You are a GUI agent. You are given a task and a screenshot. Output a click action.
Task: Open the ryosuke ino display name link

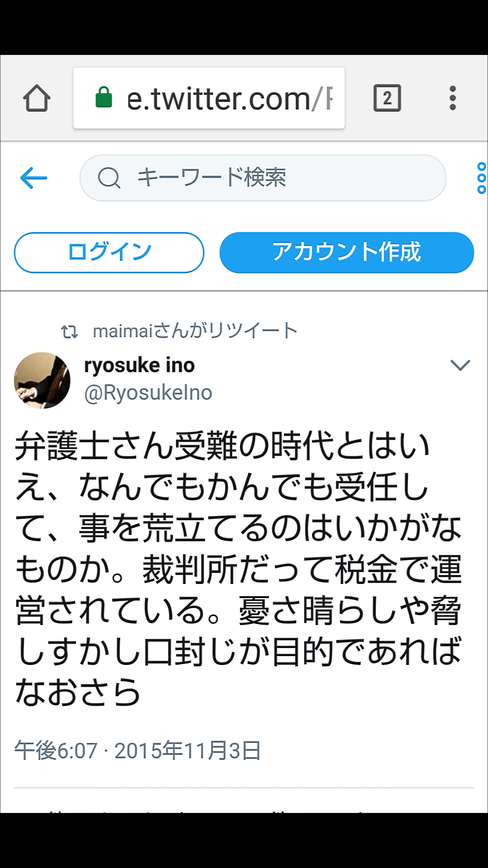pyautogui.click(x=139, y=365)
